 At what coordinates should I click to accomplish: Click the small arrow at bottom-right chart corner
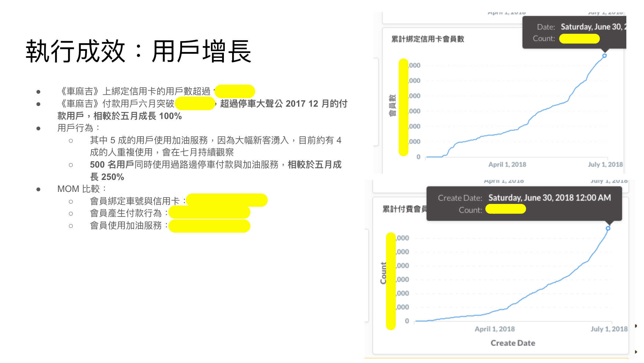pos(636,352)
